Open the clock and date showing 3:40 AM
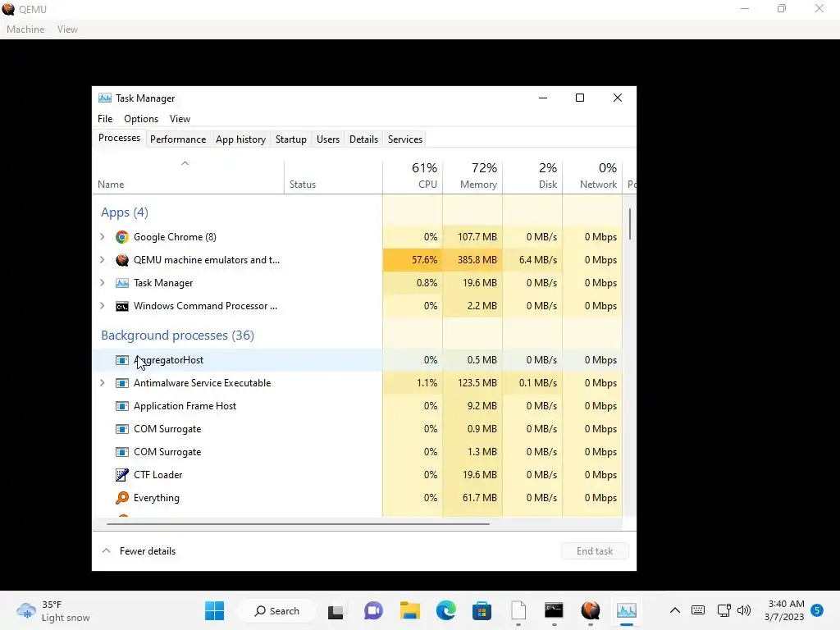Screen dimensions: 840x630 (x=784, y=610)
